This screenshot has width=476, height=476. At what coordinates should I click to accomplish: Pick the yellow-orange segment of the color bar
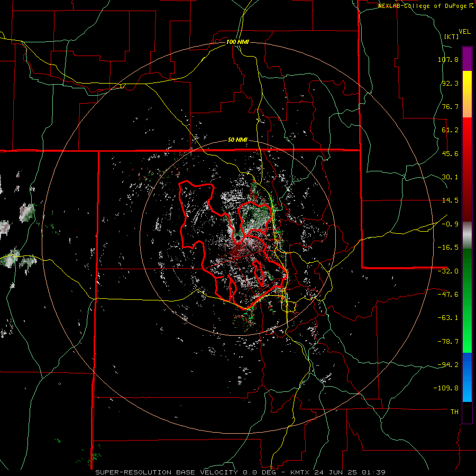click(467, 94)
